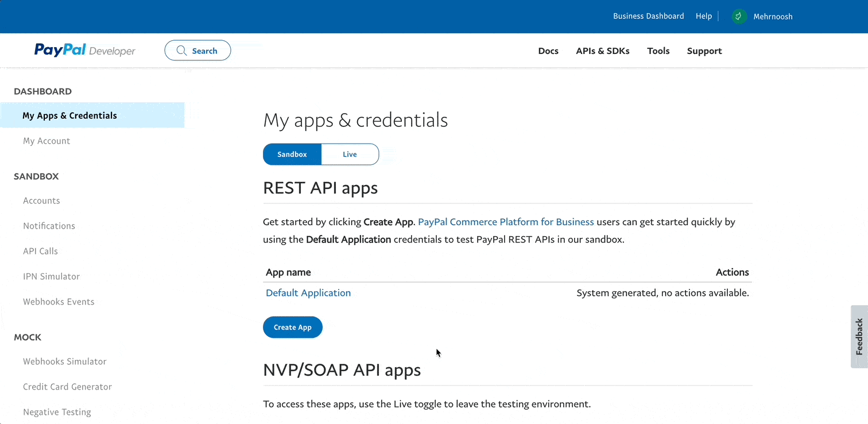This screenshot has width=868, height=424.
Task: Switch toggle to Live mode
Action: coord(350,154)
